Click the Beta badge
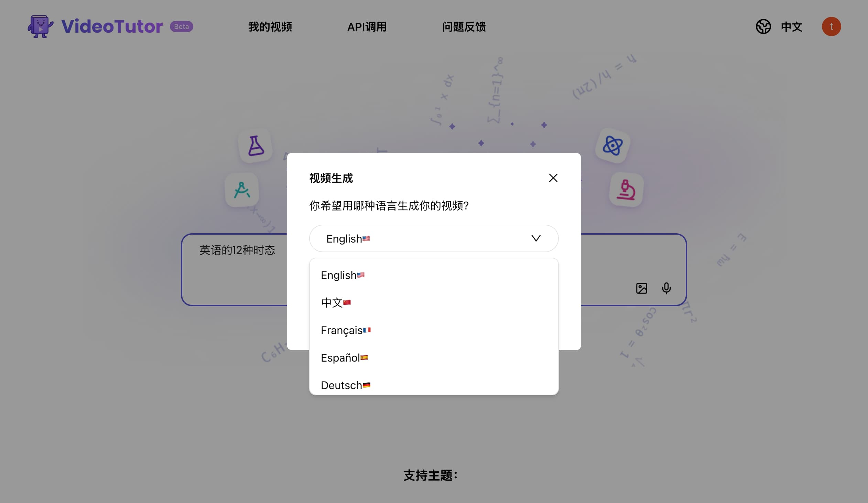868x503 pixels. [181, 26]
